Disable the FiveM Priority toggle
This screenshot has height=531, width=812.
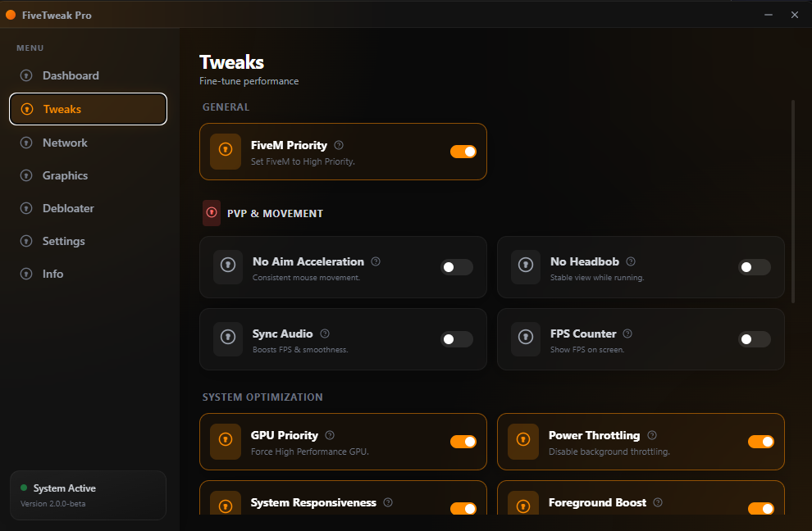point(463,152)
